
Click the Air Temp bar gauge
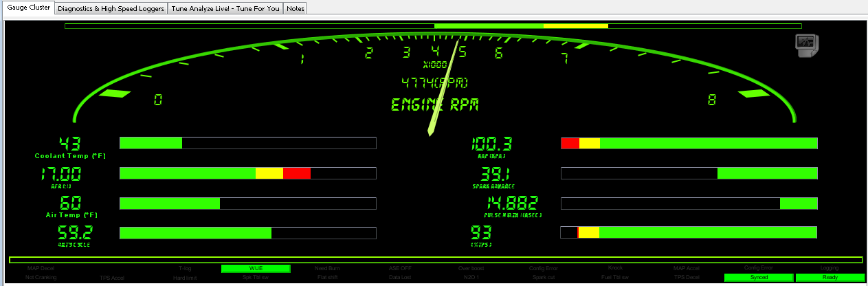(x=248, y=203)
